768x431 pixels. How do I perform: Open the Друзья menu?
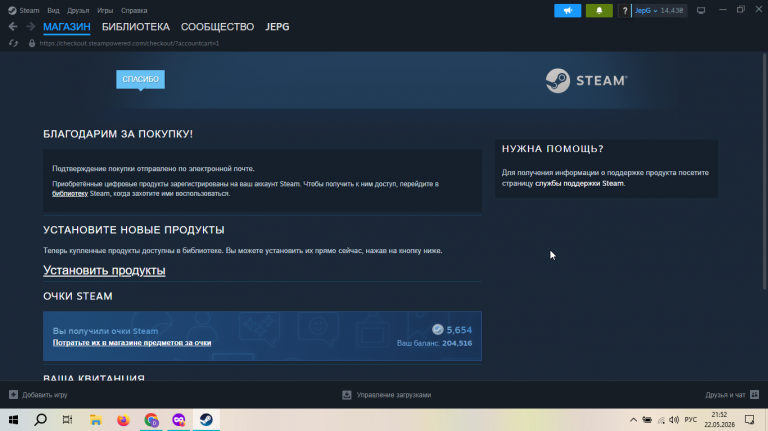(x=78, y=10)
